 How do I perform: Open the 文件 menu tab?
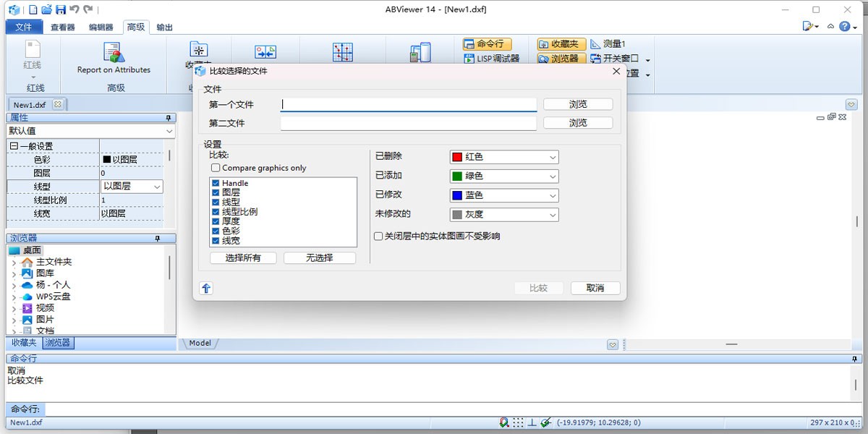tap(24, 27)
